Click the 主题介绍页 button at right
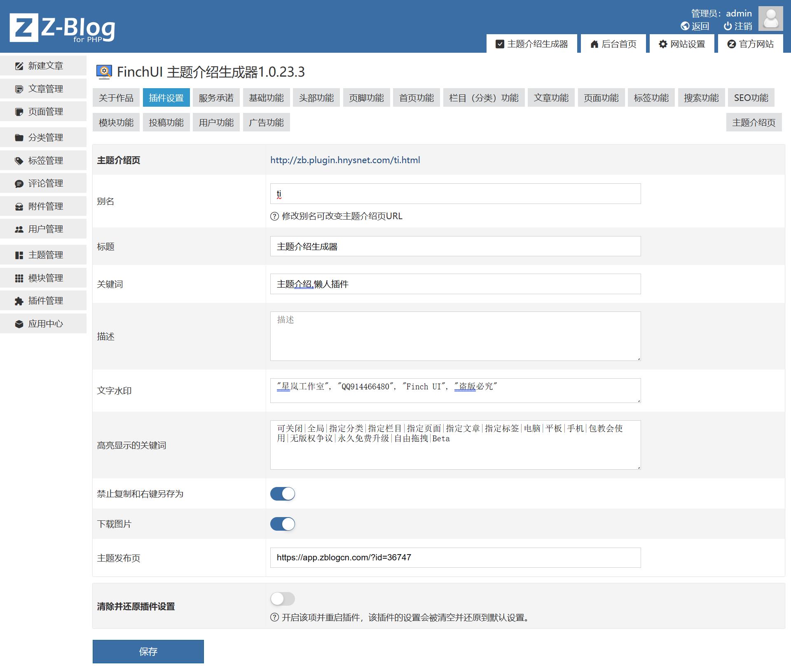The image size is (791, 672). (754, 122)
